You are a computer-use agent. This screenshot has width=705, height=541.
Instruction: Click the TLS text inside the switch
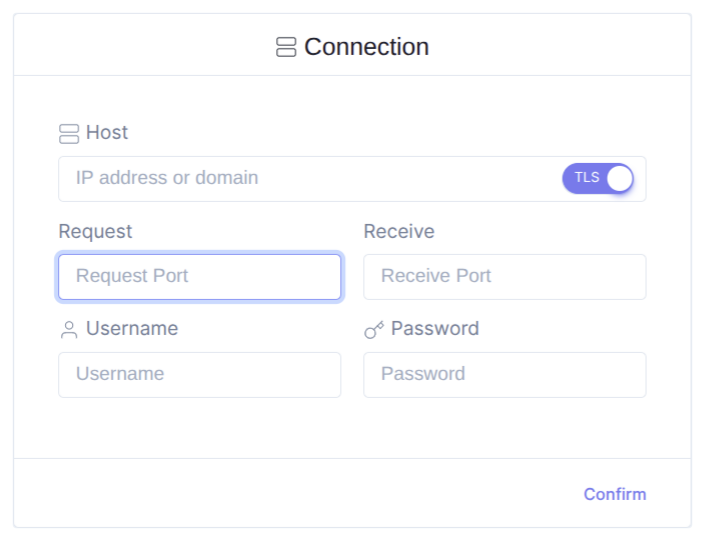coord(587,178)
